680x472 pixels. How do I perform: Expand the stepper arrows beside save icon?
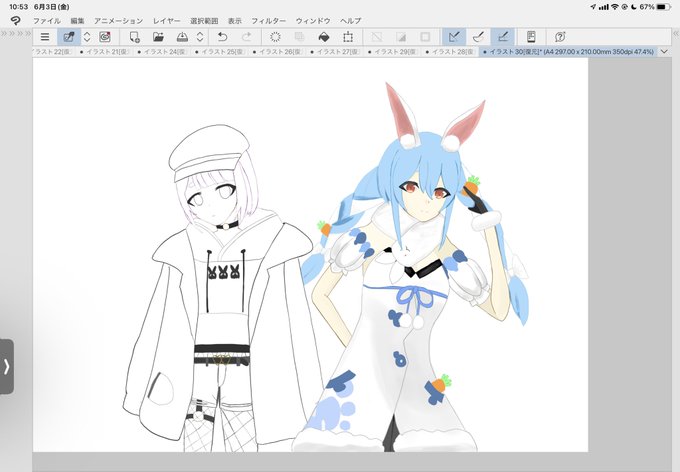coord(200,37)
